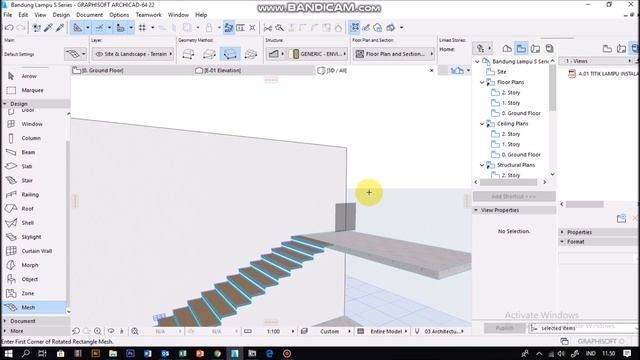Select the Shell tool
Screen dimensions: 640x360
click(x=29, y=223)
